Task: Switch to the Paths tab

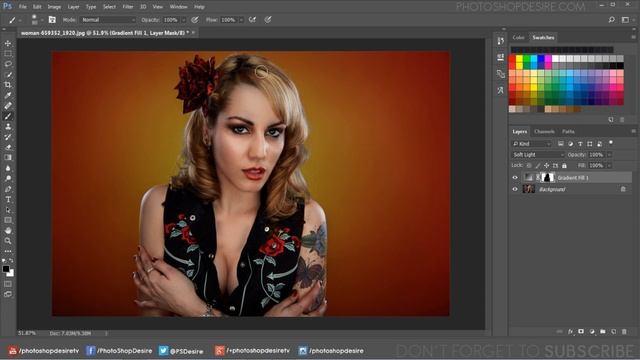Action: [x=568, y=131]
